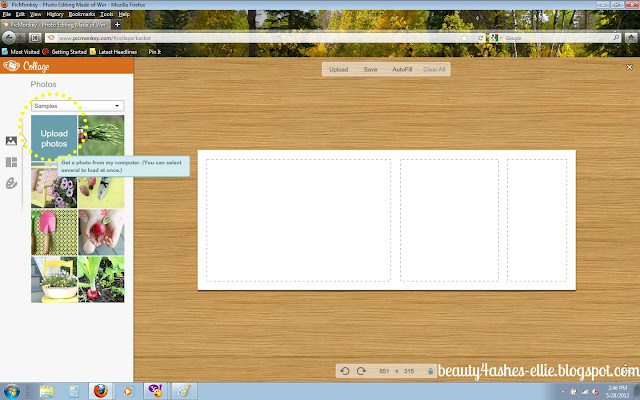640x400 pixels.
Task: Select the garden shears on yellow photo
Action: point(101,192)
